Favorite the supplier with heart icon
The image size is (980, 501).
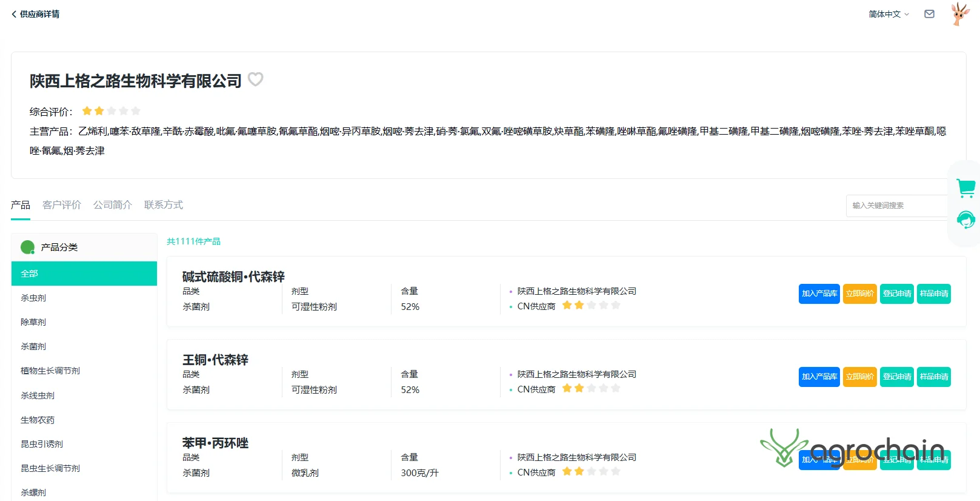(x=256, y=79)
